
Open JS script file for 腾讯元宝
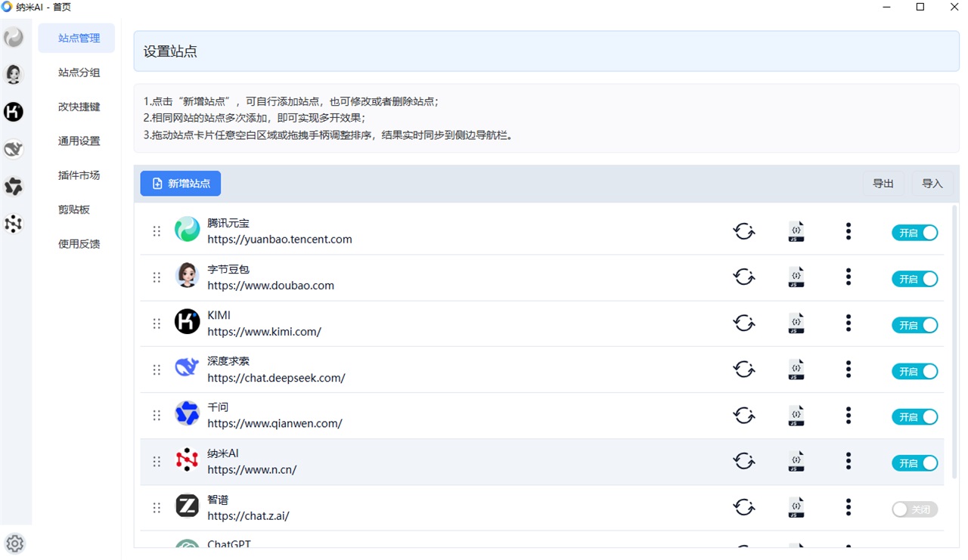pos(796,232)
